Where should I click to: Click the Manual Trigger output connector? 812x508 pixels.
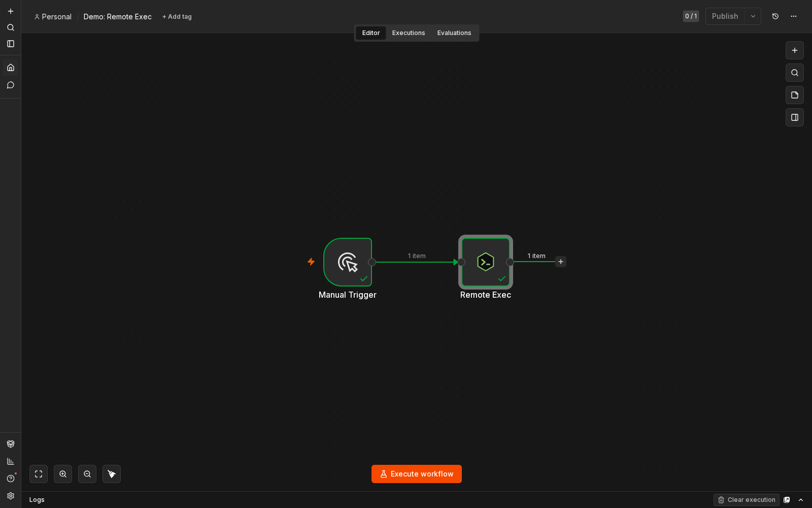click(x=372, y=262)
